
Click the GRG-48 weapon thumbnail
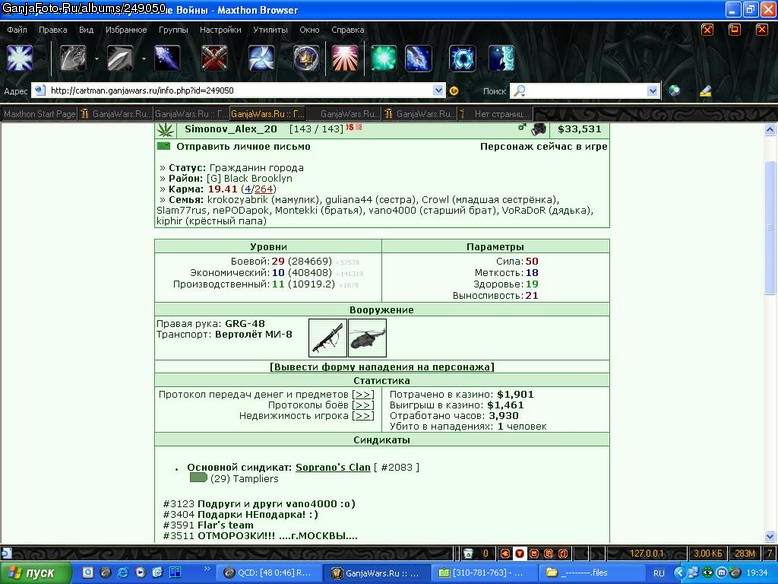327,338
